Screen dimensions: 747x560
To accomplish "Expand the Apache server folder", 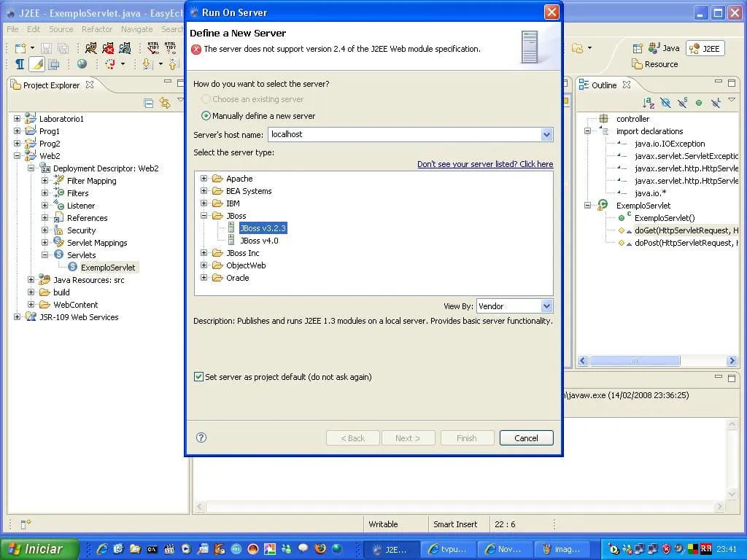I will 204,179.
